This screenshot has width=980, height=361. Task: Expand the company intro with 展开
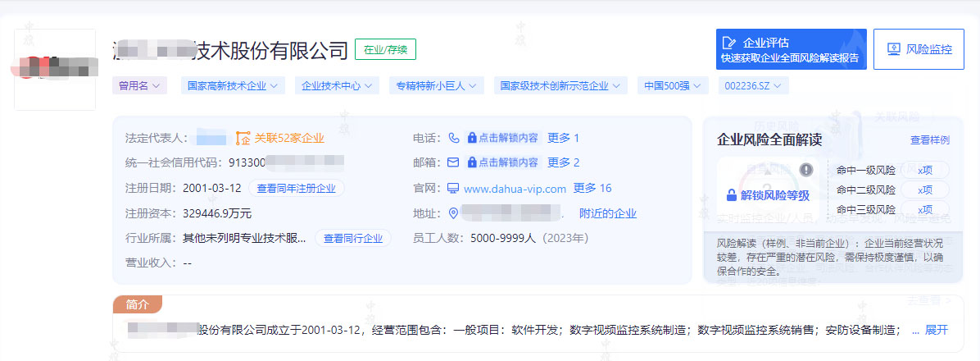click(936, 330)
